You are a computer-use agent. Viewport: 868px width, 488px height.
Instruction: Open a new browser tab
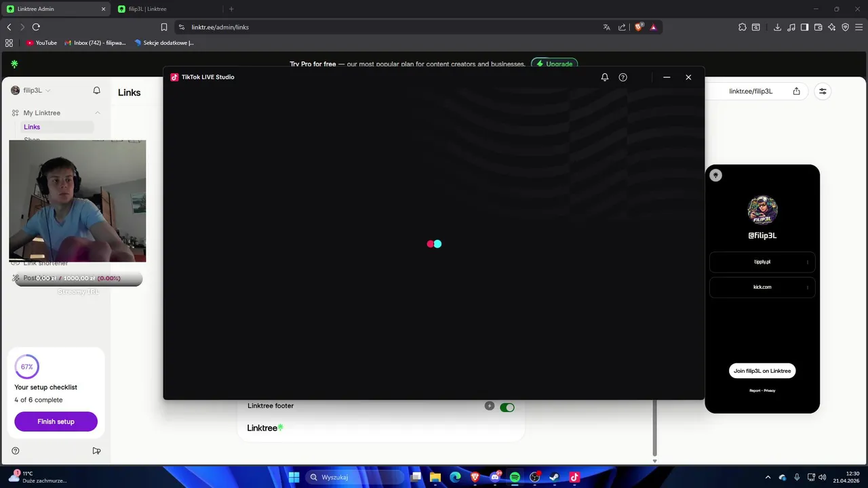(231, 9)
